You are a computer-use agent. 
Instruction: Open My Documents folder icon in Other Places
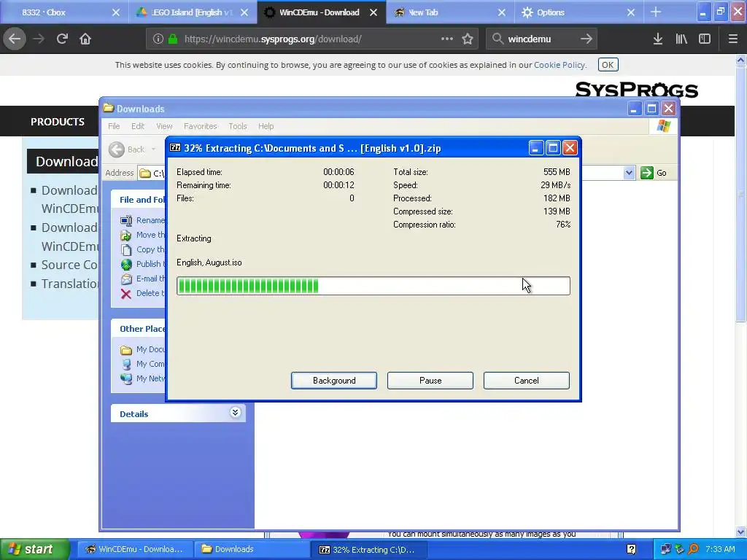point(125,350)
